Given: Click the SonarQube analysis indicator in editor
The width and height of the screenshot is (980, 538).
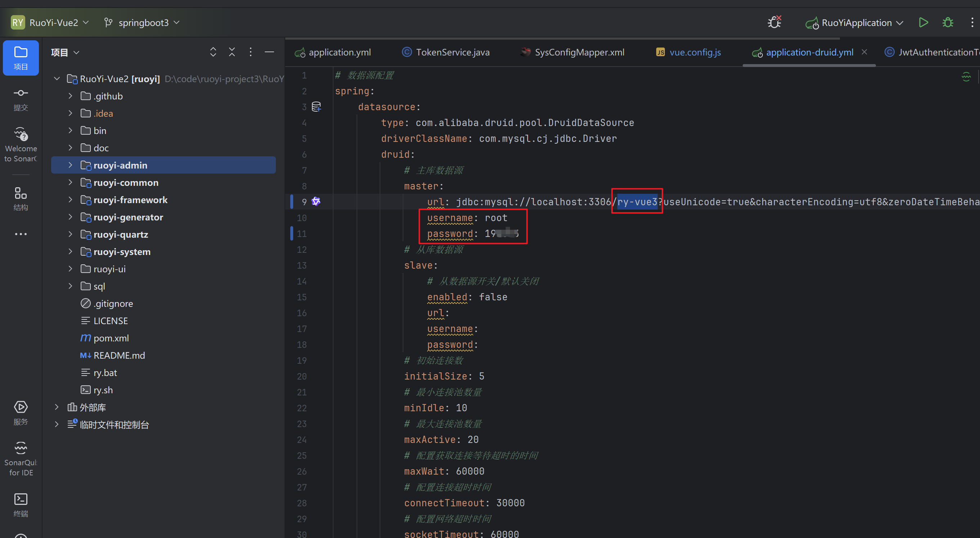Looking at the screenshot, I should point(966,76).
